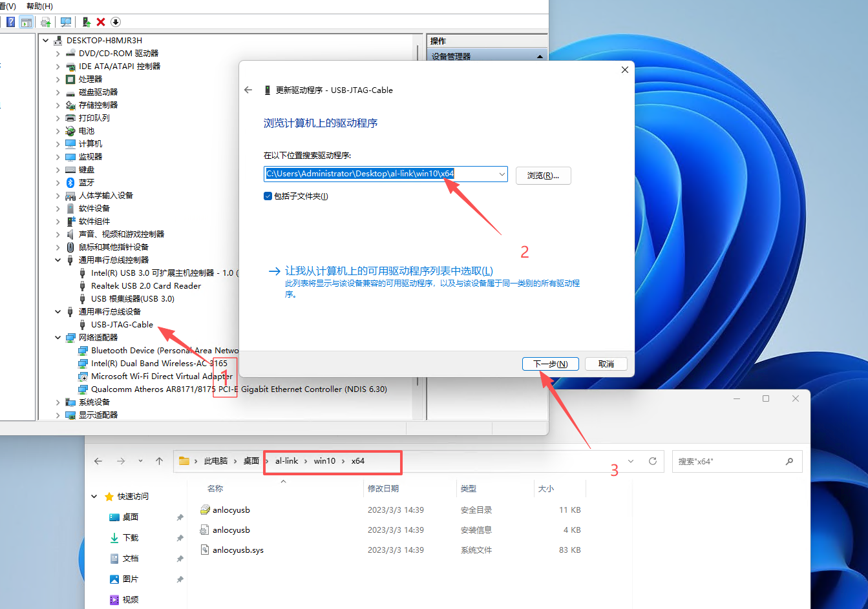The height and width of the screenshot is (609, 868).
Task: Toggle the 包括子文件夹 checkbox
Action: [x=268, y=196]
